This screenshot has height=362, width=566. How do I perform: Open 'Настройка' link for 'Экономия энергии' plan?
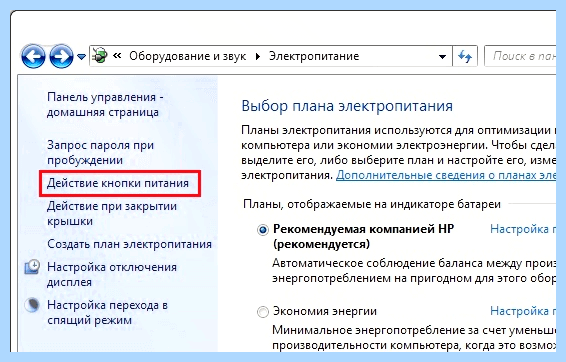point(523,311)
